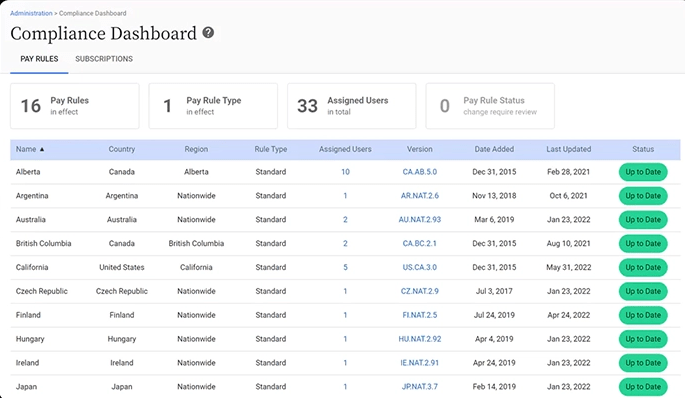
Task: View assigned users count for Ireland
Action: tap(345, 363)
